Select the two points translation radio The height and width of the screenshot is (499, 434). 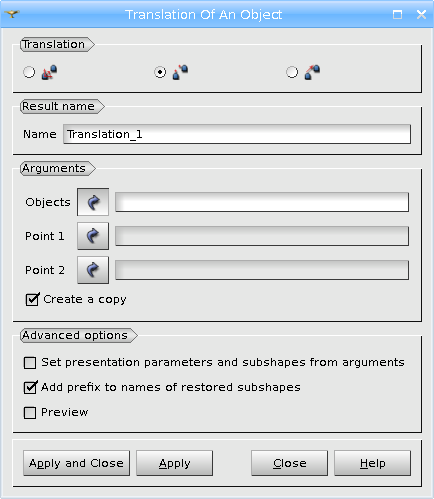(160, 72)
